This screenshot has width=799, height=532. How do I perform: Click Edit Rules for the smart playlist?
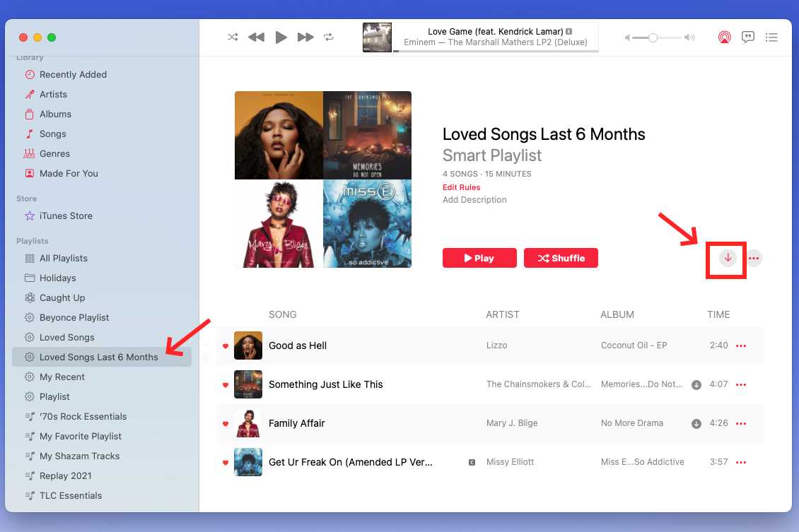tap(461, 187)
